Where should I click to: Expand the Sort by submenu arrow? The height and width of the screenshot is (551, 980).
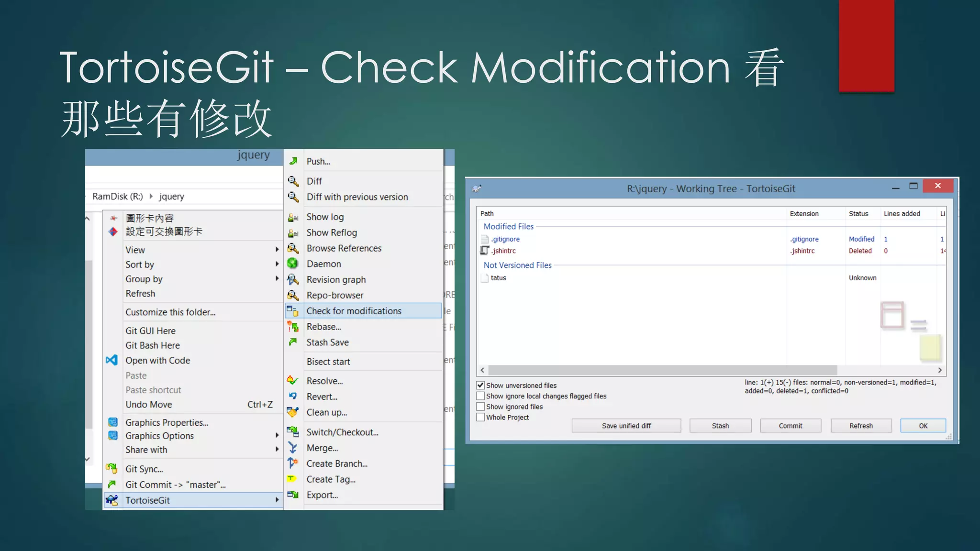pyautogui.click(x=277, y=264)
